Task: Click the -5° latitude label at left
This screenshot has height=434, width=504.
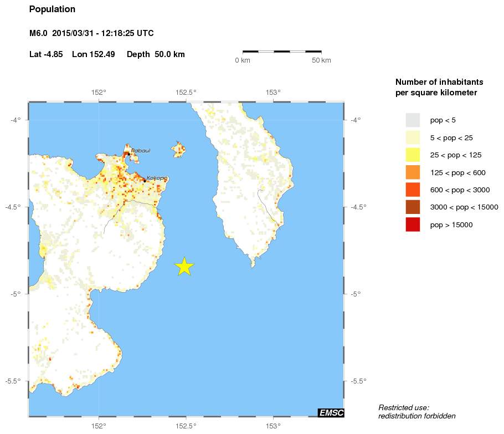Action: [17, 293]
